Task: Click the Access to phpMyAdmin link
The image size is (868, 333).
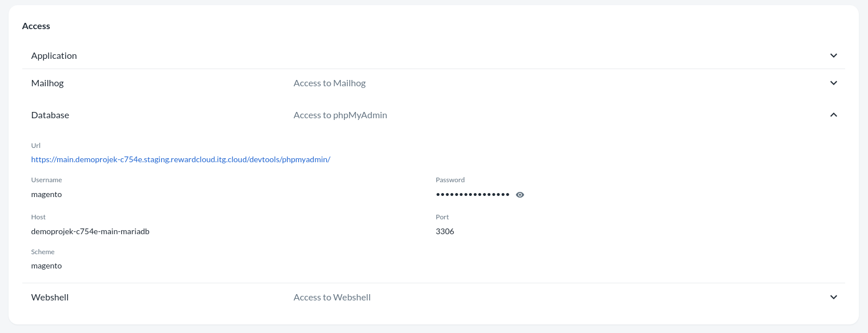Action: [x=340, y=115]
